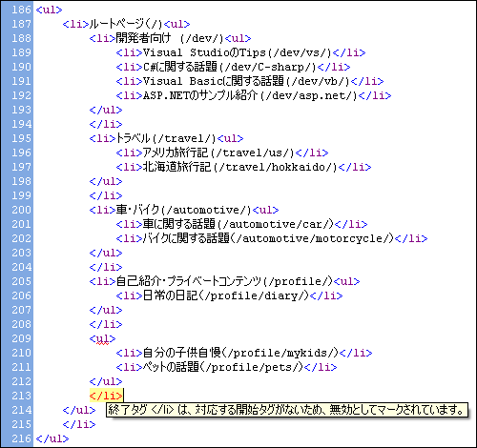
Task: Click the ルートページ(/) text on line 187
Action: 126,24
